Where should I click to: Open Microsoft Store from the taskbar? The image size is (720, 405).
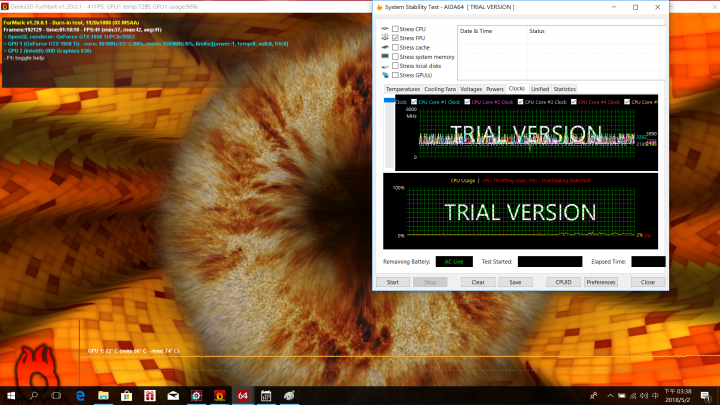(126, 395)
